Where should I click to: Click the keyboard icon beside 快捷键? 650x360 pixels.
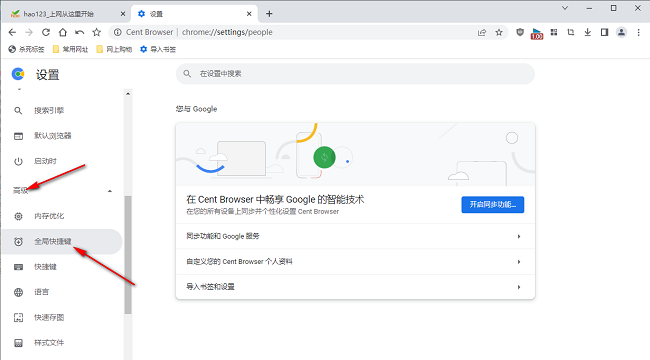(18, 267)
